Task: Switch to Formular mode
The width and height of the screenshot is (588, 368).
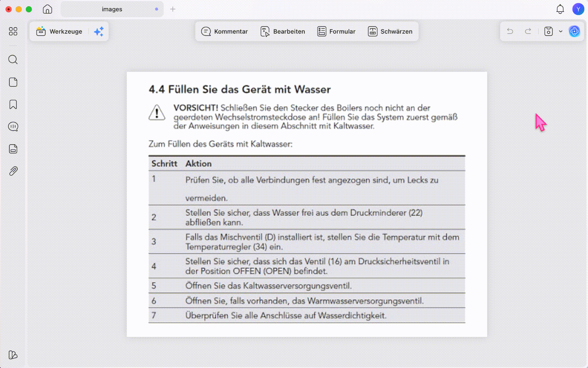Action: pyautogui.click(x=336, y=31)
